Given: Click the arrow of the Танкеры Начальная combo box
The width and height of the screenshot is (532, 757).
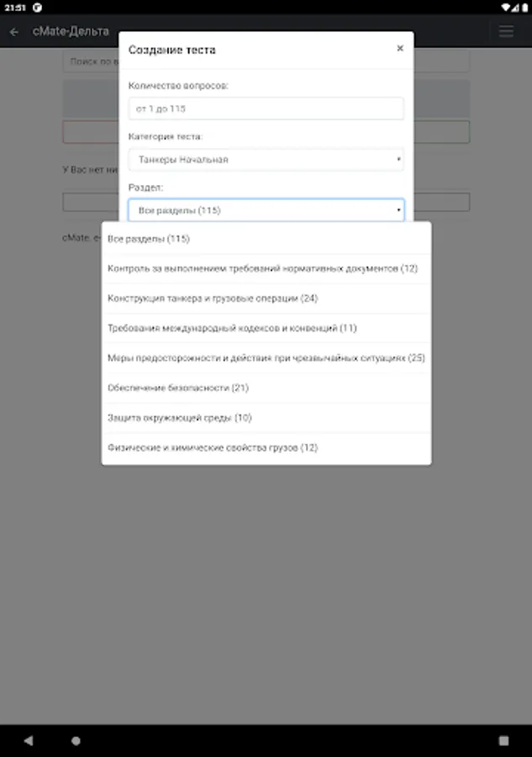Looking at the screenshot, I should 398,159.
